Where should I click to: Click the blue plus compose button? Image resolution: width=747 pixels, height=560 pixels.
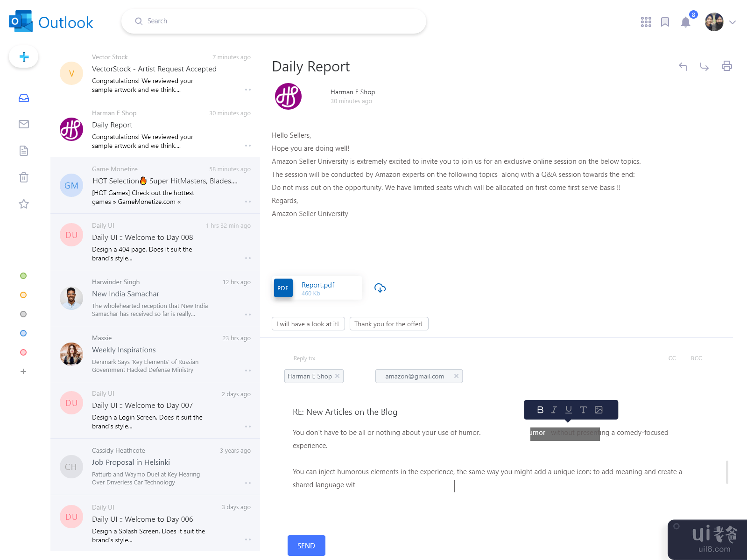point(24,57)
